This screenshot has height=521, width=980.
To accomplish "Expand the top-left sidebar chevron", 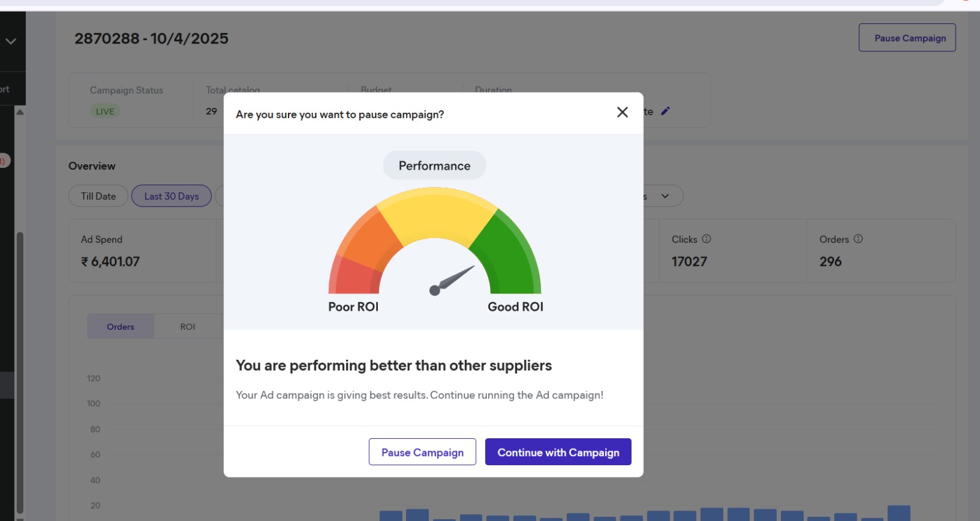I will (x=11, y=42).
